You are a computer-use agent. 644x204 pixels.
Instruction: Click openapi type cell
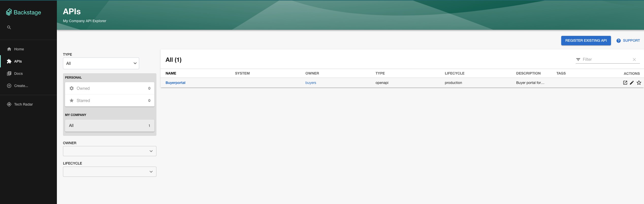(382, 83)
